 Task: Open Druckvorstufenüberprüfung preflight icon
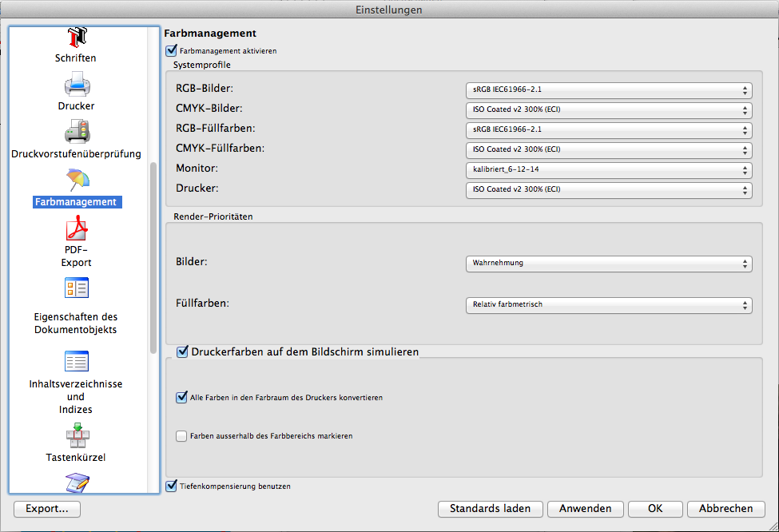coord(76,131)
